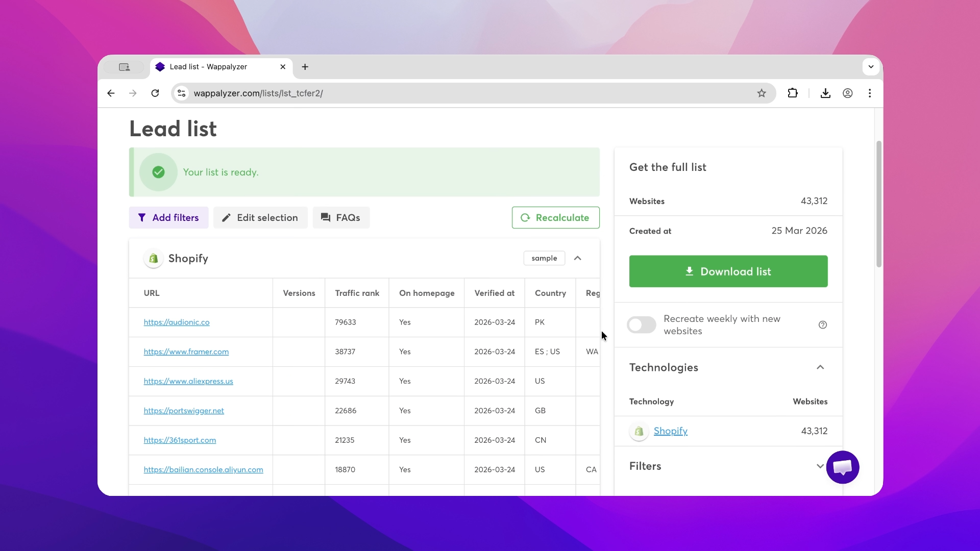Open the FAQs button

[x=341, y=218]
